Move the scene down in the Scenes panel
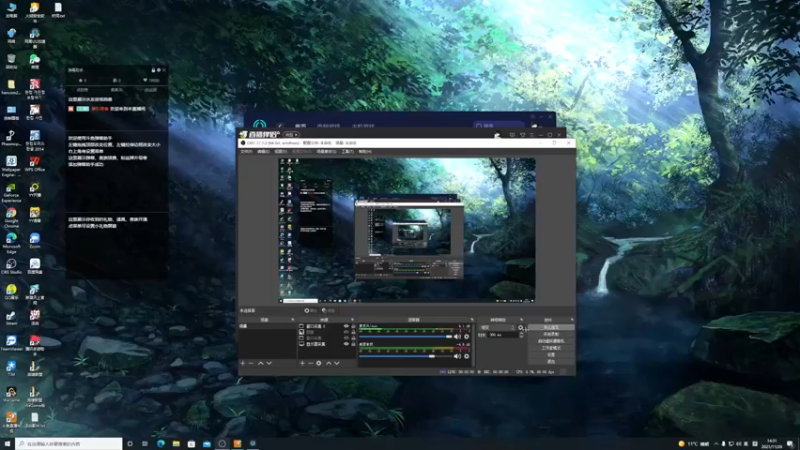The width and height of the screenshot is (800, 450). 269,363
